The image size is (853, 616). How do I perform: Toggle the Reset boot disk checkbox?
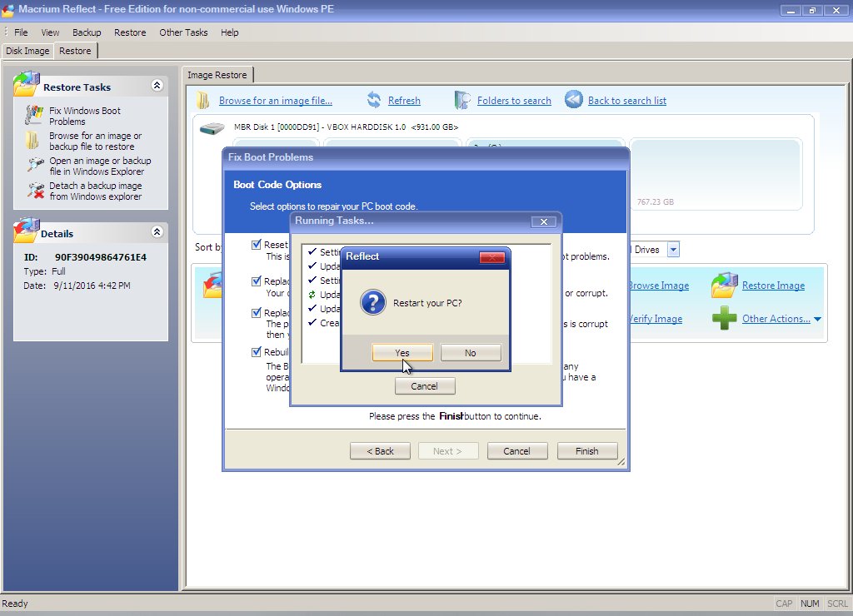click(257, 245)
